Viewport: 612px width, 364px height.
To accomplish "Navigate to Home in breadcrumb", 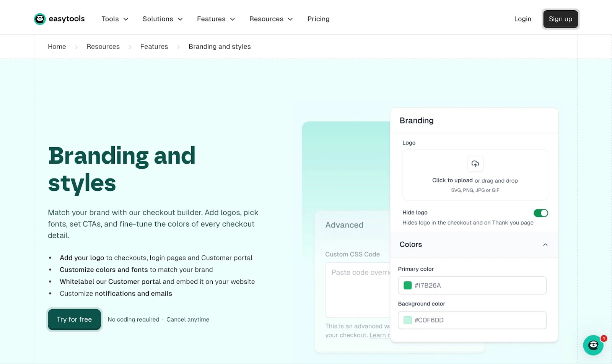I will coord(57,47).
